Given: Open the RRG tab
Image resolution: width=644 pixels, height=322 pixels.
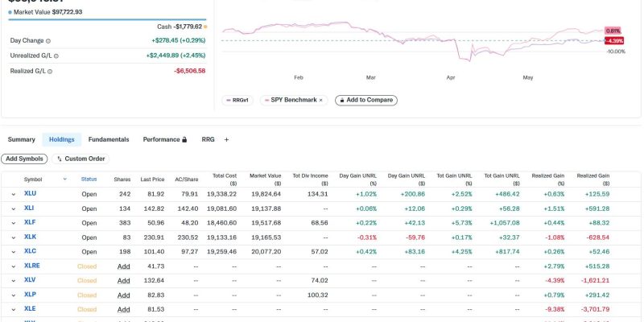Looking at the screenshot, I should (x=208, y=139).
